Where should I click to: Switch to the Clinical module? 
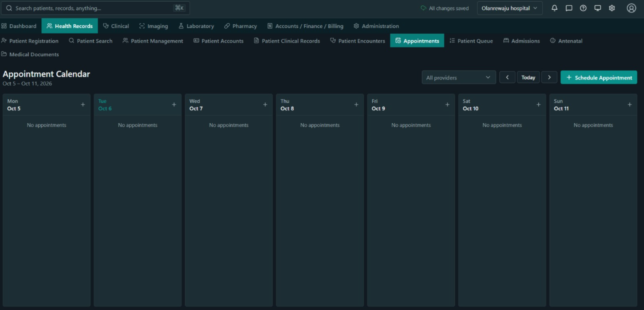[116, 26]
